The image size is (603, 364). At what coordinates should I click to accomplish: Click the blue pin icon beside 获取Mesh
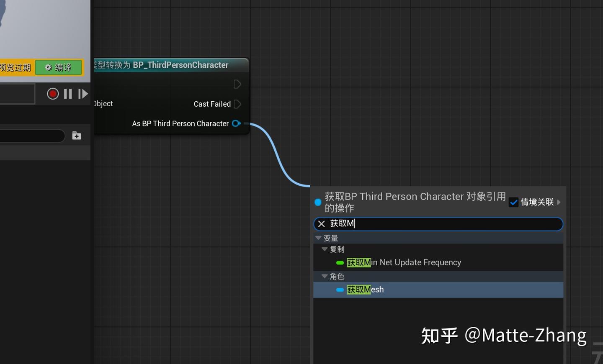click(340, 290)
